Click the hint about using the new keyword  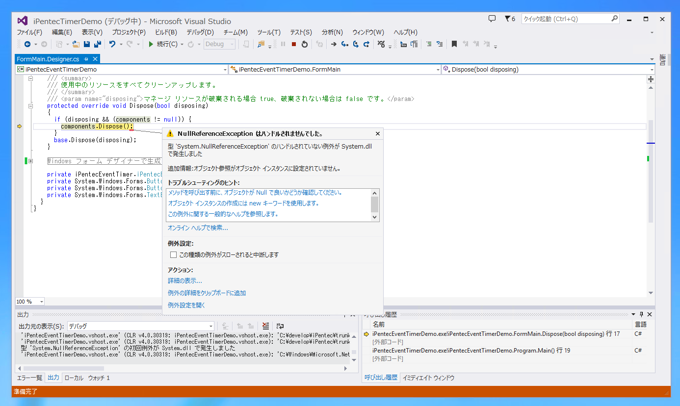click(x=243, y=203)
